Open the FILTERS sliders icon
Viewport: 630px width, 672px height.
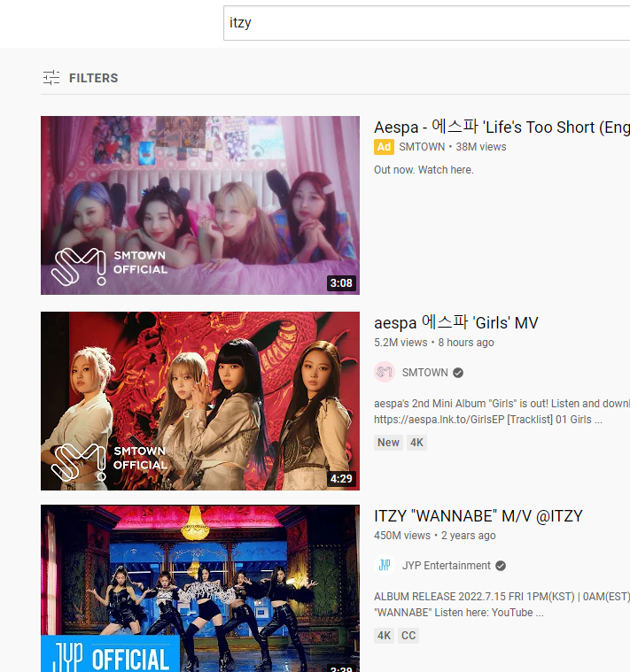[x=51, y=78]
